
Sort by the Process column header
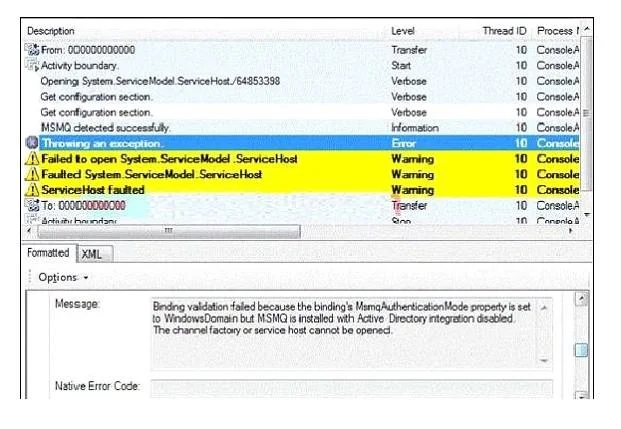point(557,31)
